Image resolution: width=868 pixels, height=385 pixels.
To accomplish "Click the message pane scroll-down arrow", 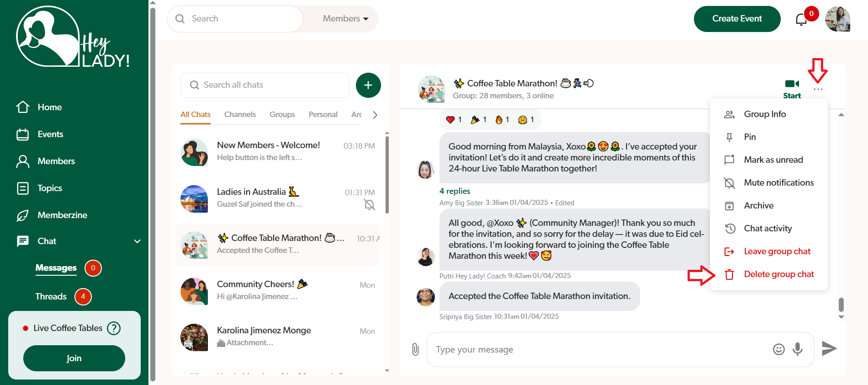I will pos(841,317).
